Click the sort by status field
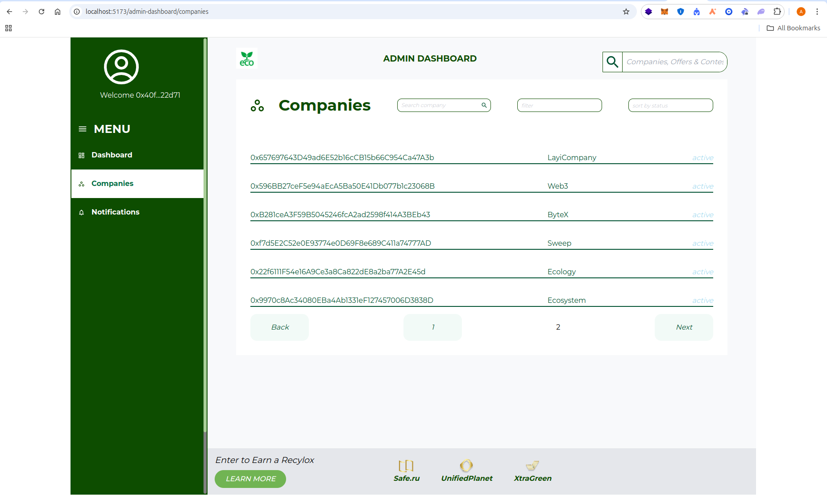The image size is (827, 504). point(670,105)
